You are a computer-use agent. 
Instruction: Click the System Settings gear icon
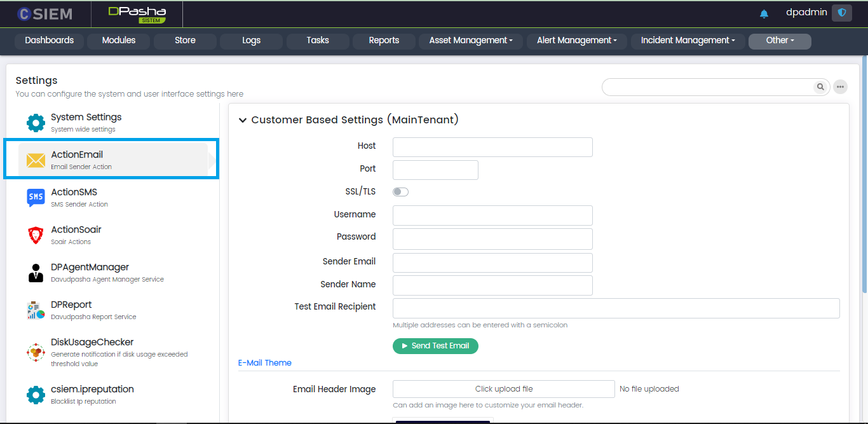point(36,123)
